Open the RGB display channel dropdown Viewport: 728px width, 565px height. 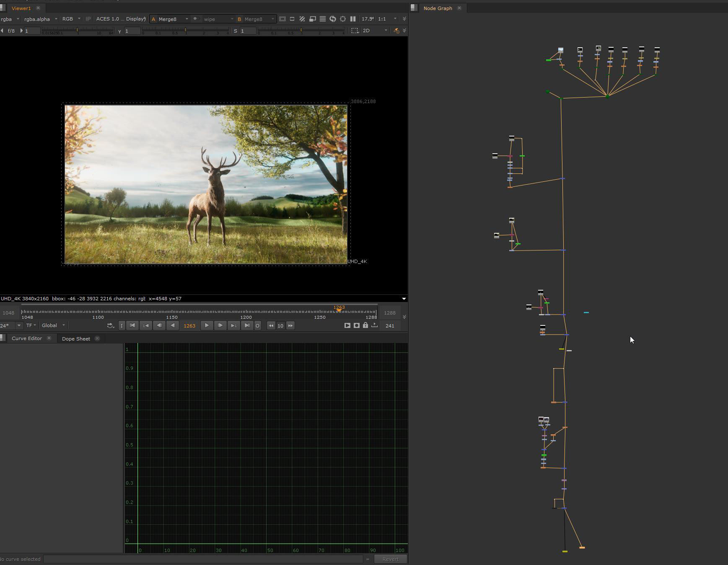click(71, 19)
